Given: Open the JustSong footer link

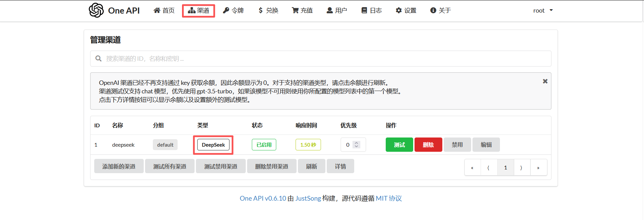Looking at the screenshot, I should coord(308,198).
